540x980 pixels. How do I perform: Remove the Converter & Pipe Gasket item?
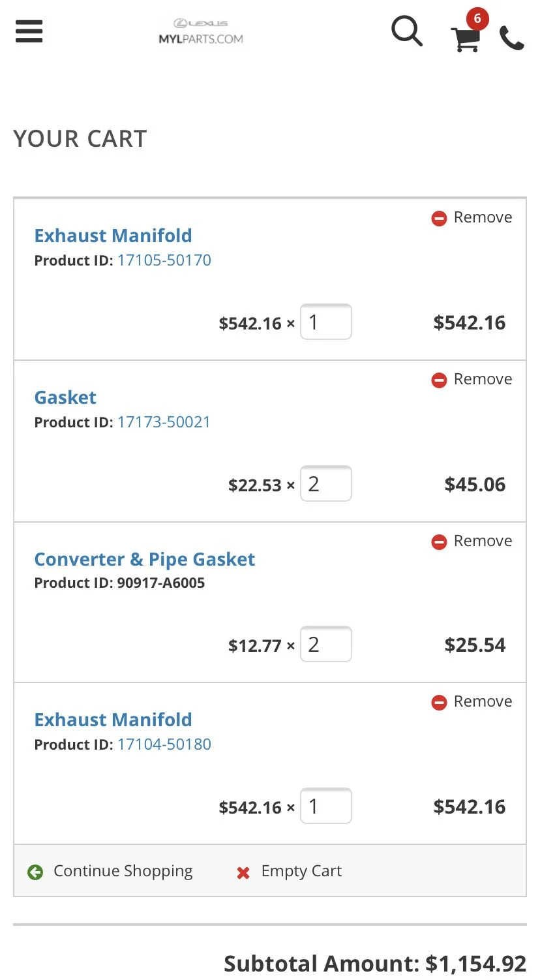[472, 541]
